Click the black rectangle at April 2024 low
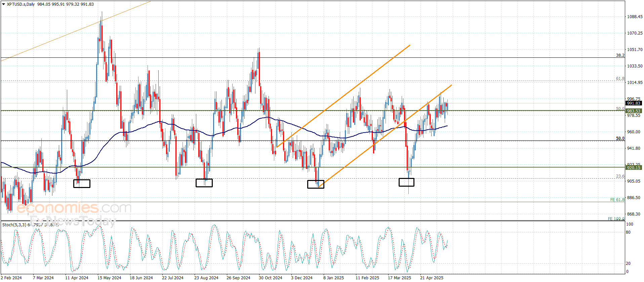644x282 pixels. [82, 184]
